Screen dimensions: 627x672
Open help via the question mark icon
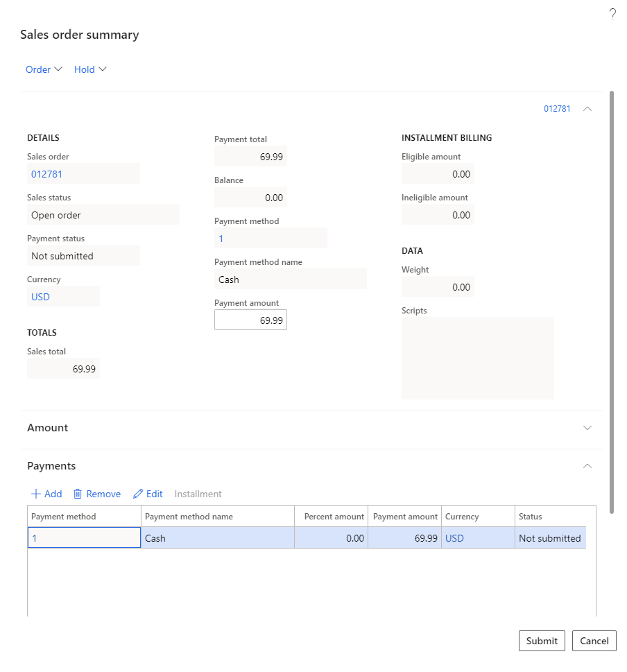[612, 14]
